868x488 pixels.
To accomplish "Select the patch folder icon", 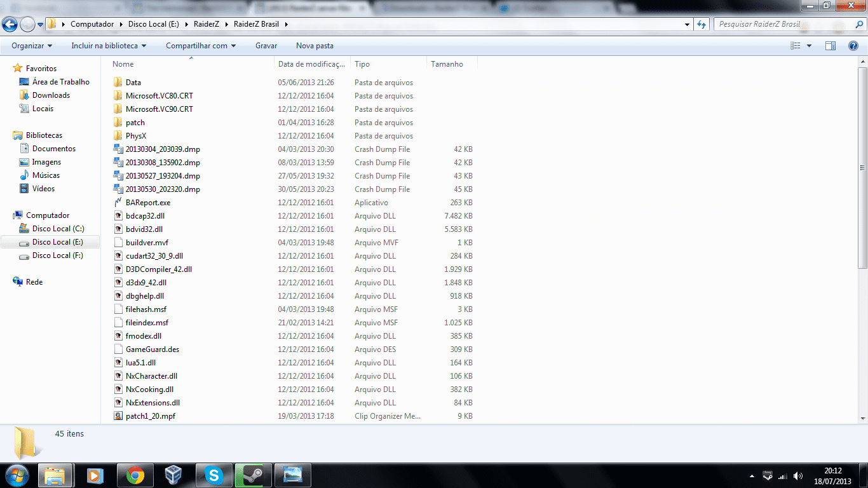I will pyautogui.click(x=118, y=123).
